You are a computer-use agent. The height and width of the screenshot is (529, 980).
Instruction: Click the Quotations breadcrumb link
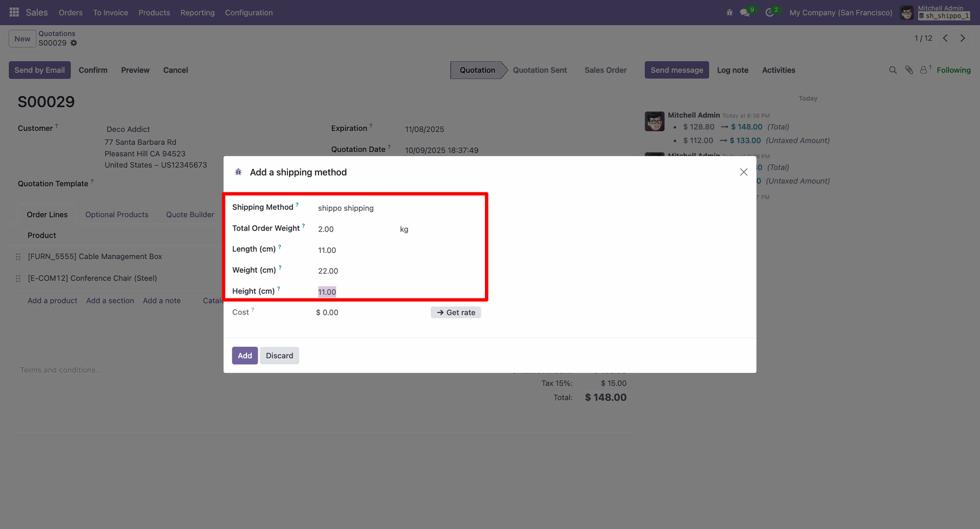click(57, 34)
